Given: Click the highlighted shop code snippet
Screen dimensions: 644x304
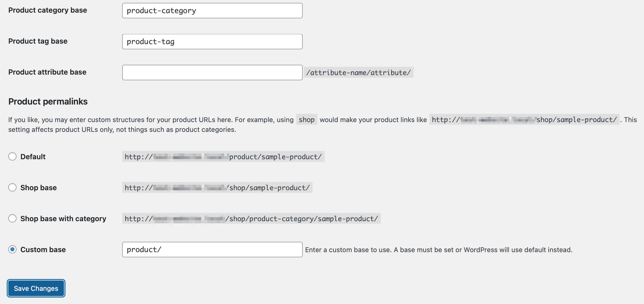Looking at the screenshot, I should click(x=307, y=119).
